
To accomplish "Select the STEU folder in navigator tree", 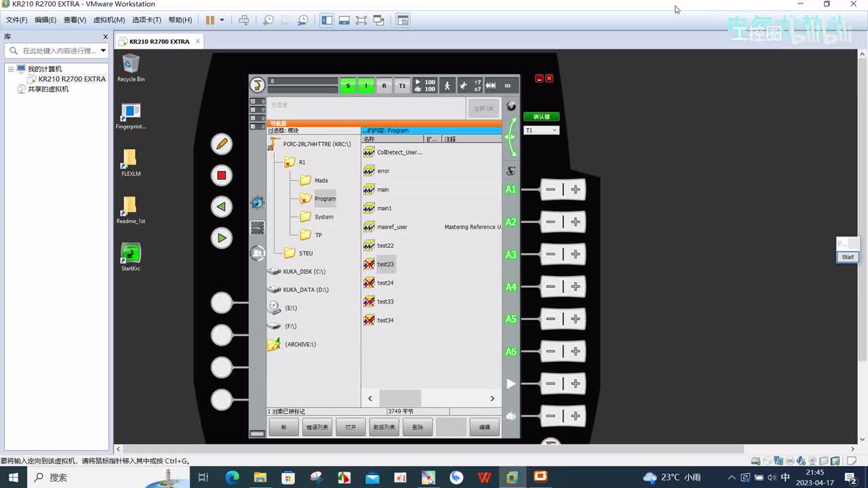I will click(298, 253).
